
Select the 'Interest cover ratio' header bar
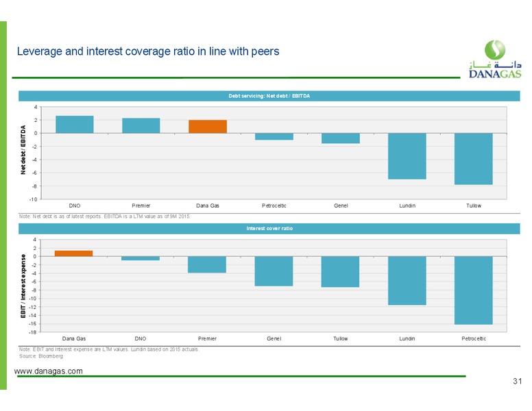pos(269,229)
